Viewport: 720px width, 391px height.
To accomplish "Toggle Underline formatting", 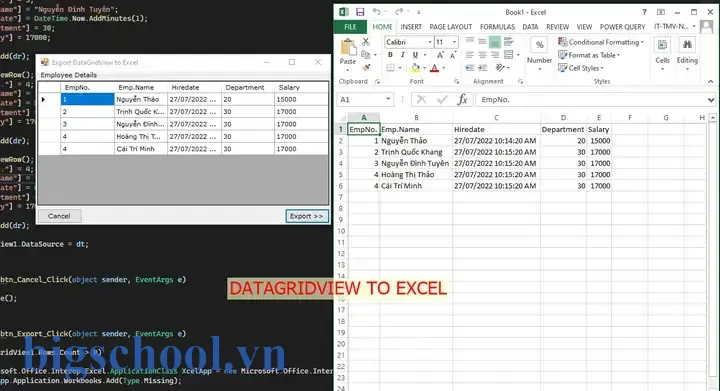I will point(415,55).
